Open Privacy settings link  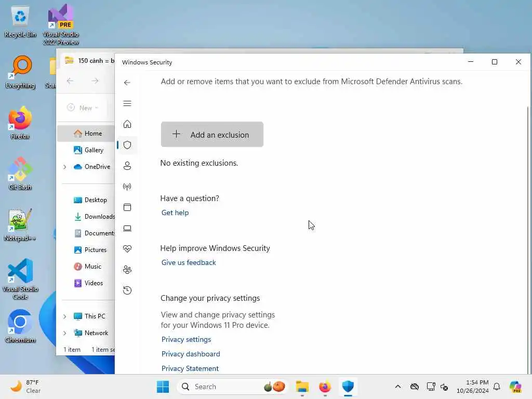(187, 340)
